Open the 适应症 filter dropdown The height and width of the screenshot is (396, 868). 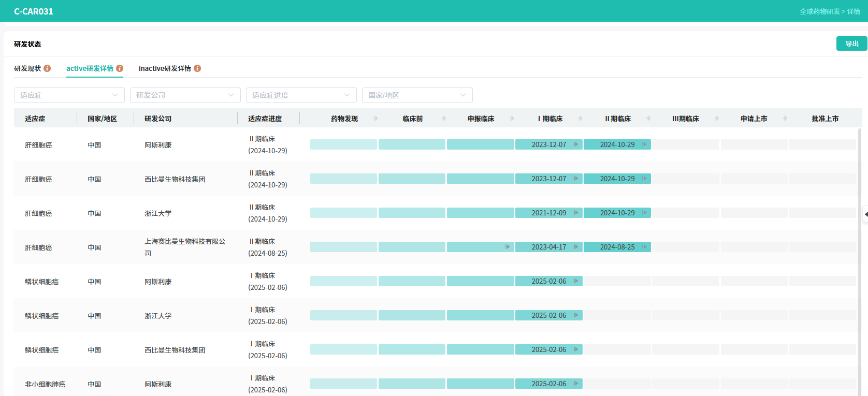69,95
